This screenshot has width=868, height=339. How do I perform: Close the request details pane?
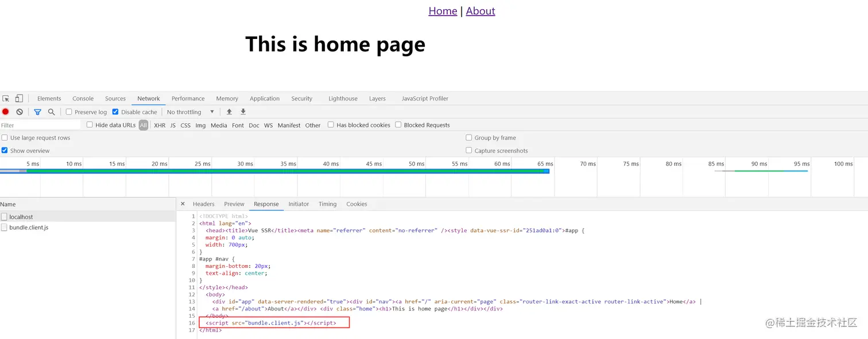tap(183, 204)
